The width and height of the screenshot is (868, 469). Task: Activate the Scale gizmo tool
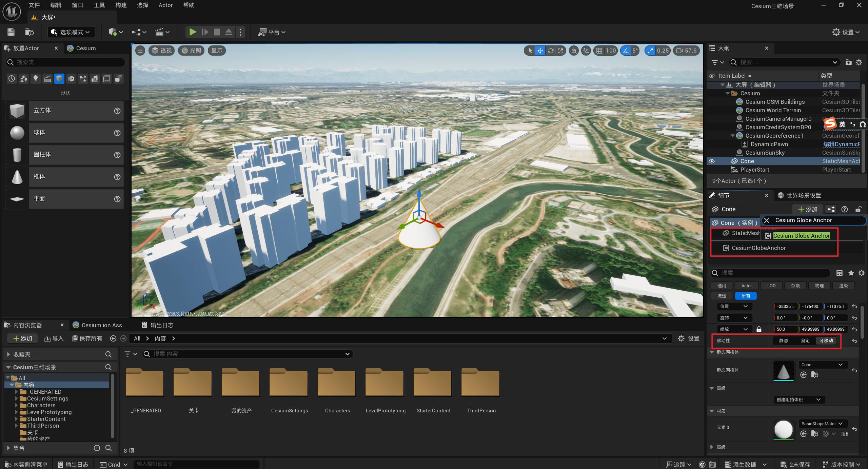[x=561, y=51]
